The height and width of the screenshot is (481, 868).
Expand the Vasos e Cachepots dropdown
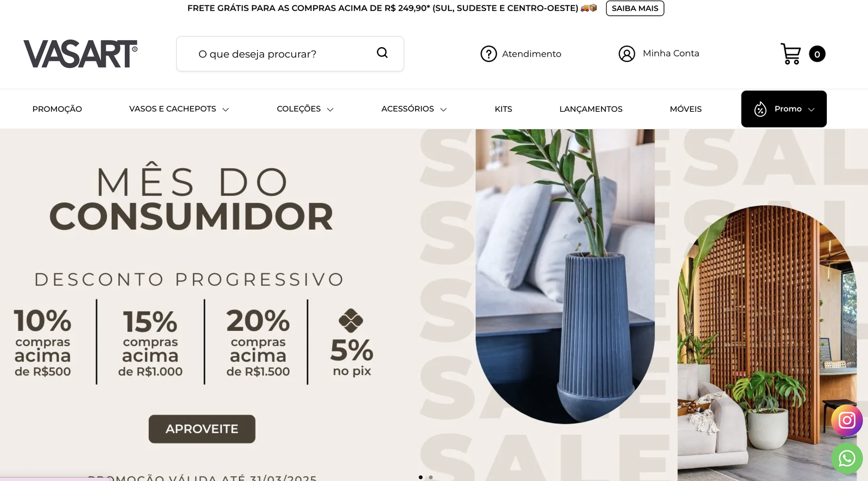[226, 109]
